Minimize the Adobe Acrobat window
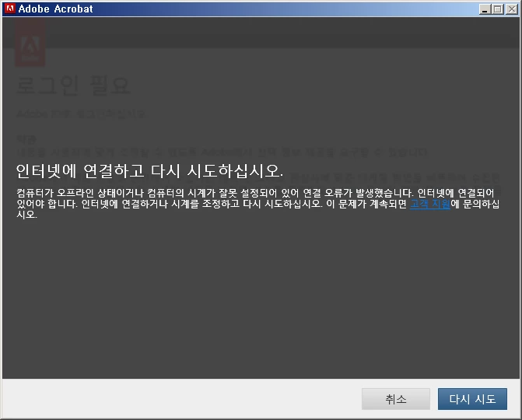Image resolution: width=522 pixels, height=420 pixels. [485, 9]
